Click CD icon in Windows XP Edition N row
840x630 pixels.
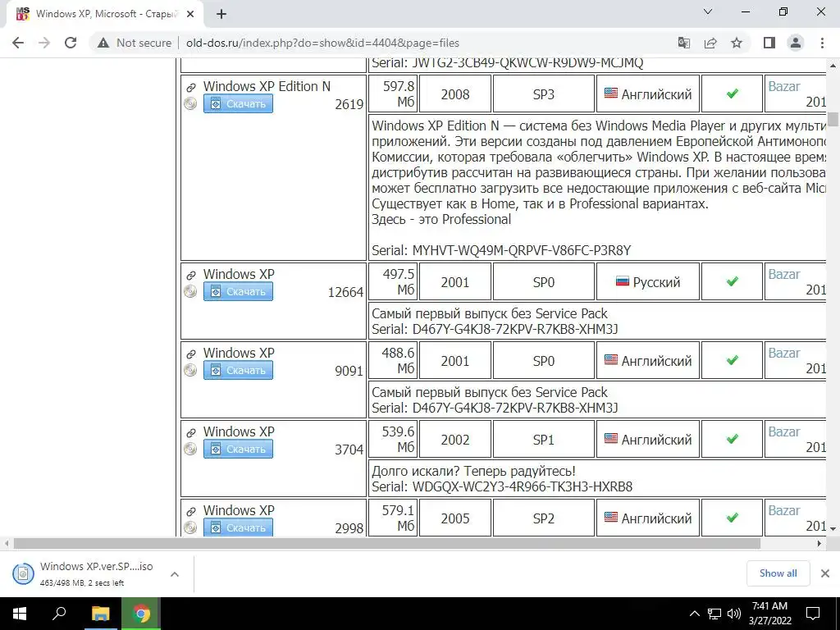click(x=190, y=104)
